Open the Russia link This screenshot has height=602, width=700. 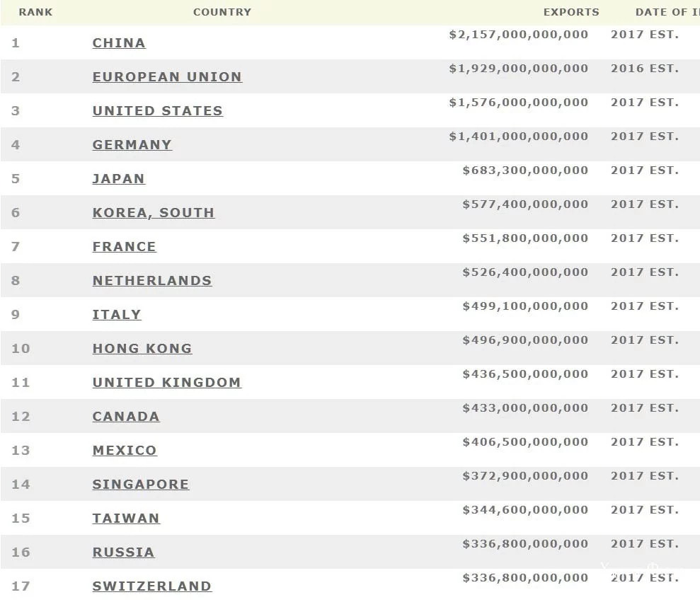point(123,552)
